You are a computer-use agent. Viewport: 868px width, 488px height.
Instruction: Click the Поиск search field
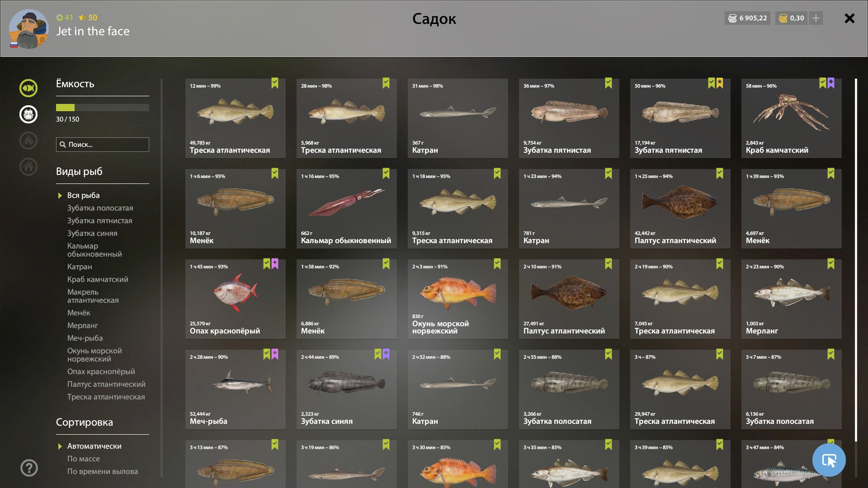[103, 145]
